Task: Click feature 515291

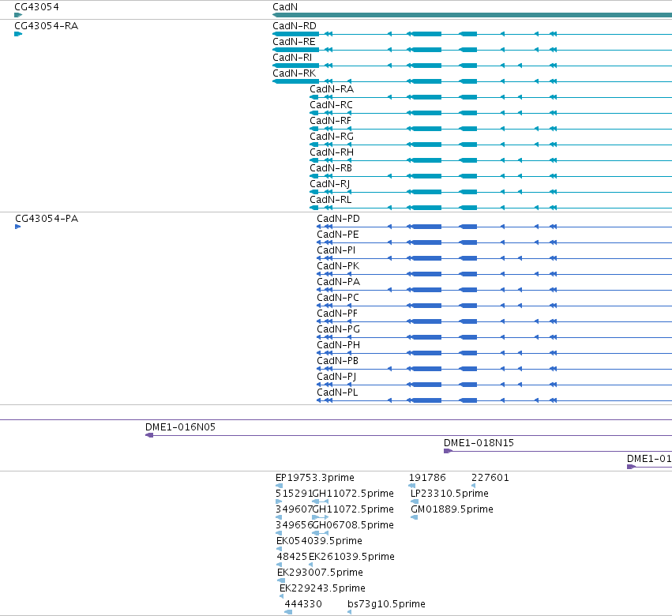Action: pyautogui.click(x=294, y=494)
